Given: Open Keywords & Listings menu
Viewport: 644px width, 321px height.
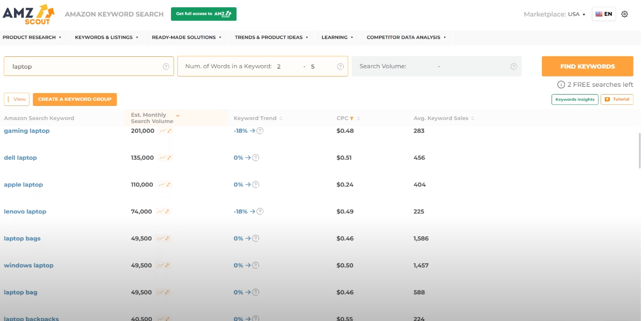Looking at the screenshot, I should pos(106,37).
